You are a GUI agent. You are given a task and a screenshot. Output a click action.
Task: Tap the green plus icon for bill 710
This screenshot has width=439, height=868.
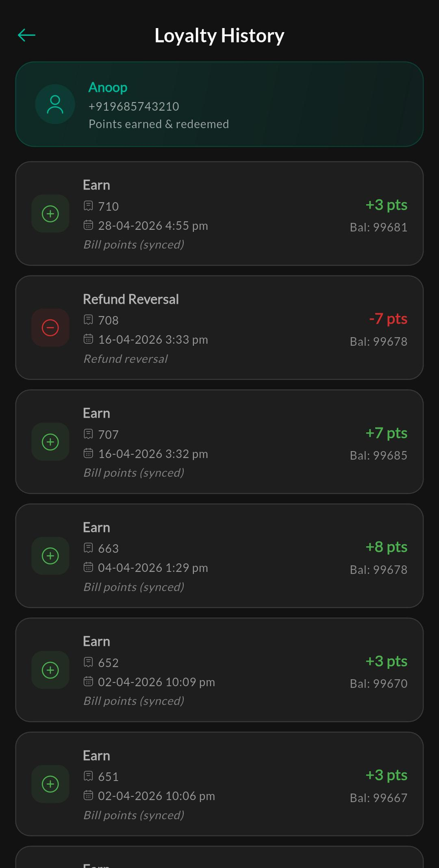[50, 214]
